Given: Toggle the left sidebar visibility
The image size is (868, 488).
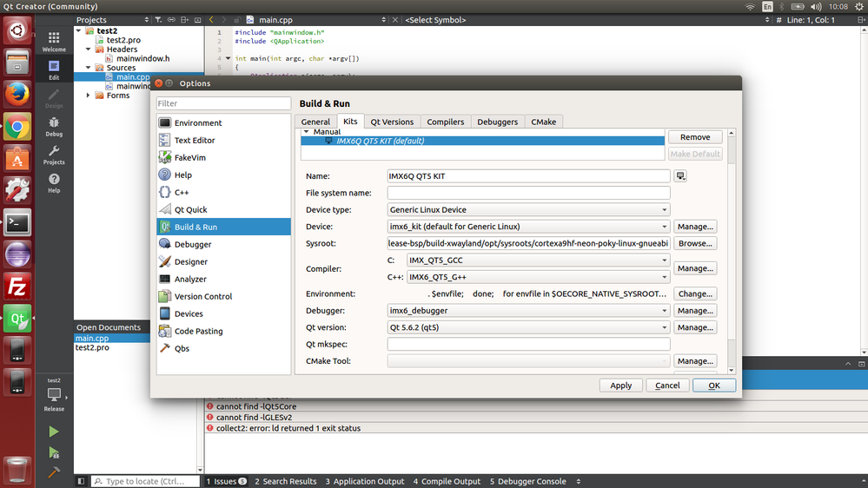Looking at the screenshot, I should 81,481.
